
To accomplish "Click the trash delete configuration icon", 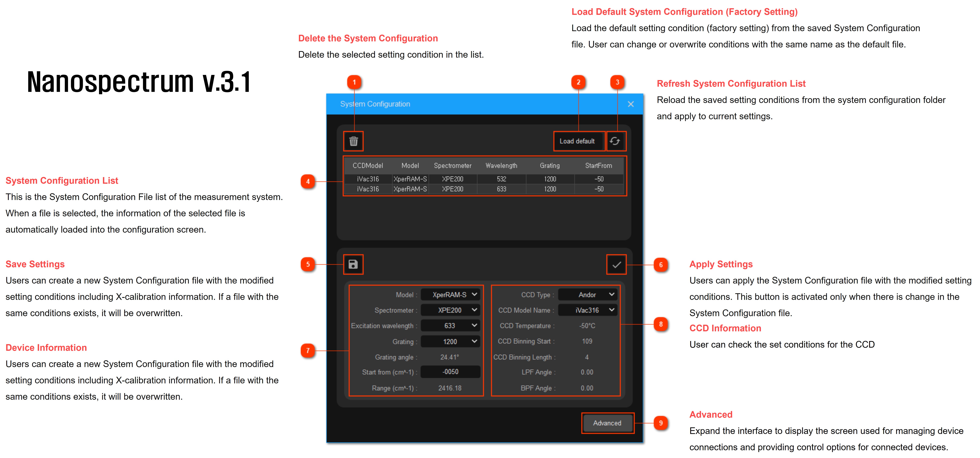I will click(x=353, y=141).
